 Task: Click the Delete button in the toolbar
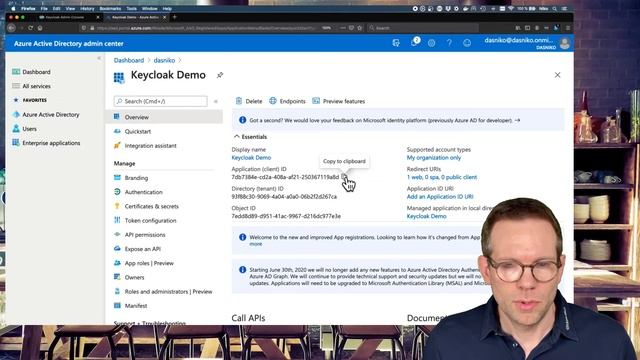(249, 101)
